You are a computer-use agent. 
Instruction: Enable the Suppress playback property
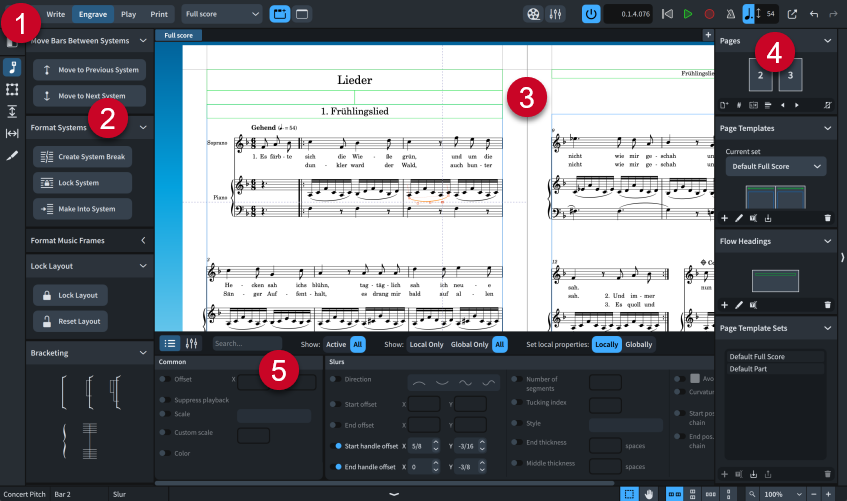click(x=164, y=399)
